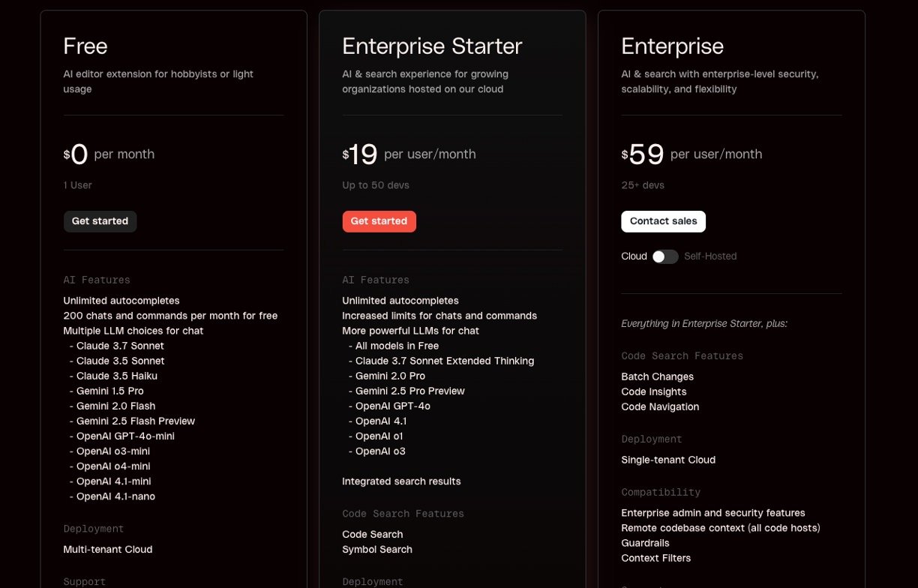This screenshot has width=918, height=588.
Task: Select the Code Navigation feature
Action: pyautogui.click(x=660, y=406)
